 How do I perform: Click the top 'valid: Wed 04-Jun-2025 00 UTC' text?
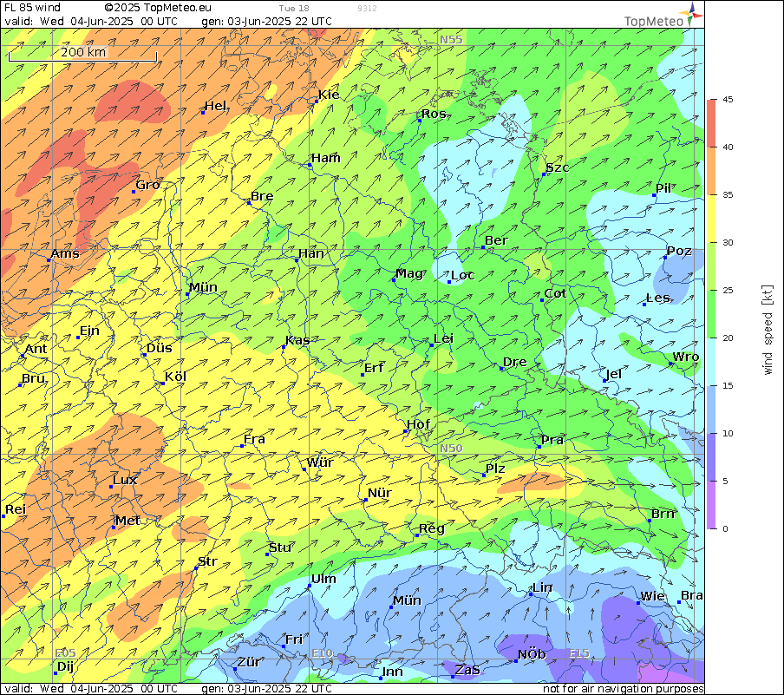pos(91,22)
